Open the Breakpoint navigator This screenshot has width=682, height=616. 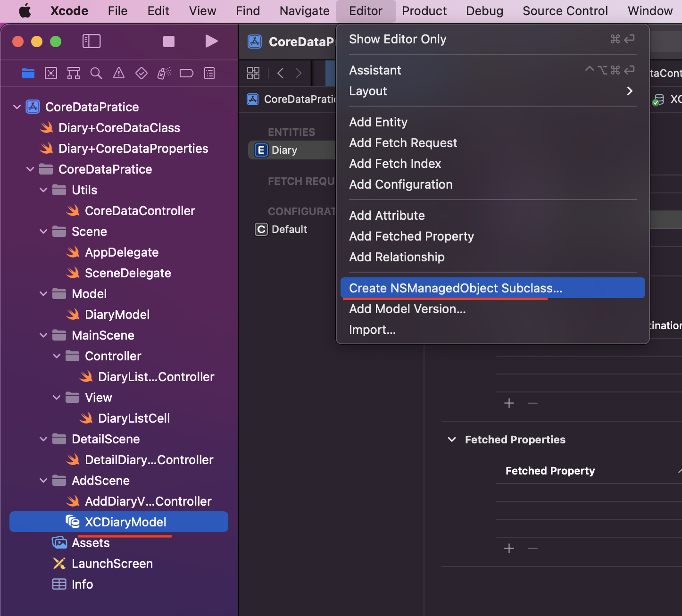coord(187,73)
